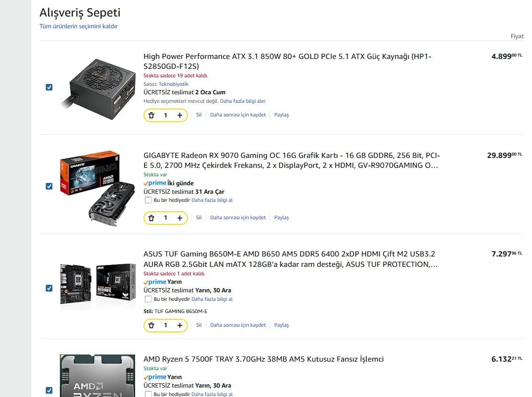
Task: Deselect the AMD Ryzen 5 7500F checkbox
Action: (49, 390)
